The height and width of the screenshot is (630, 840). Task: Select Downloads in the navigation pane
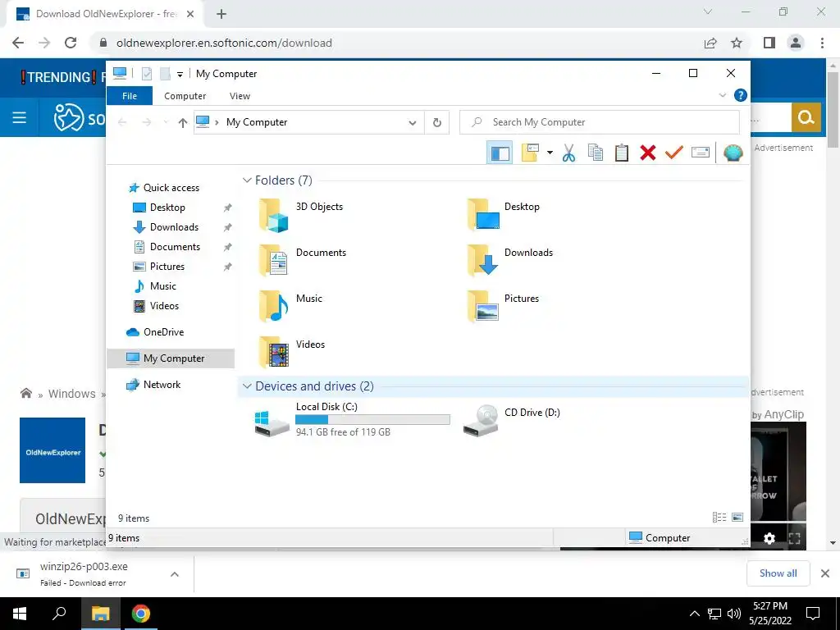coord(174,227)
